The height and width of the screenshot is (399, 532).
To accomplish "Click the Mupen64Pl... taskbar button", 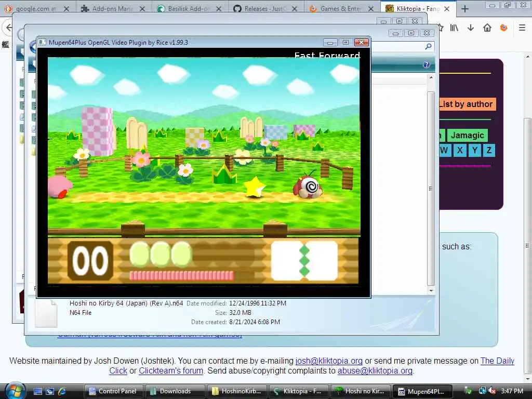I will pos(423,391).
